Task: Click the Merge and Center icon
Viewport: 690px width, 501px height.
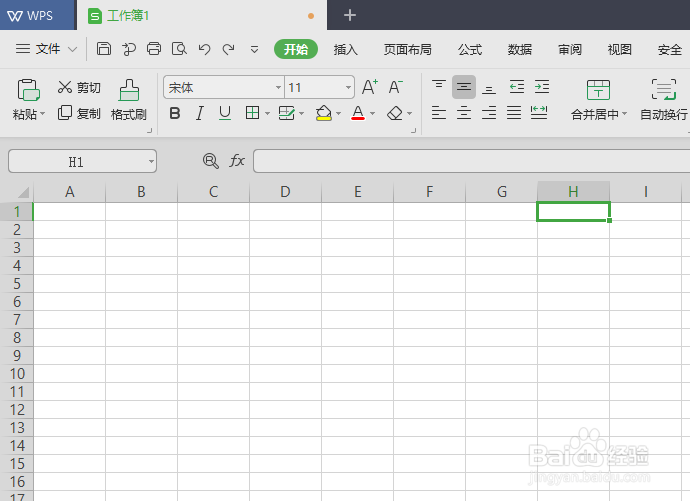Action: [x=598, y=90]
